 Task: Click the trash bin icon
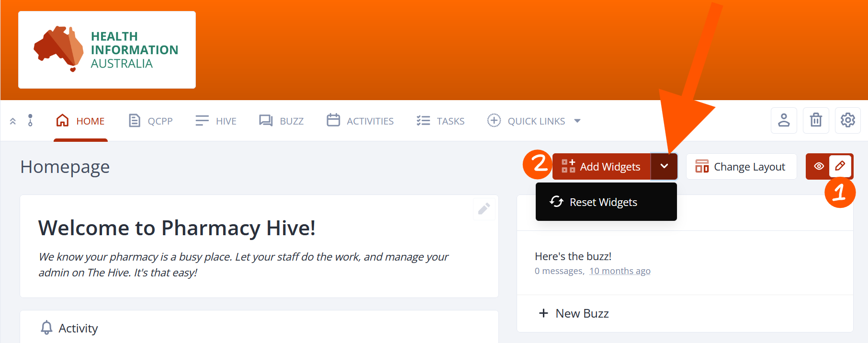point(816,120)
